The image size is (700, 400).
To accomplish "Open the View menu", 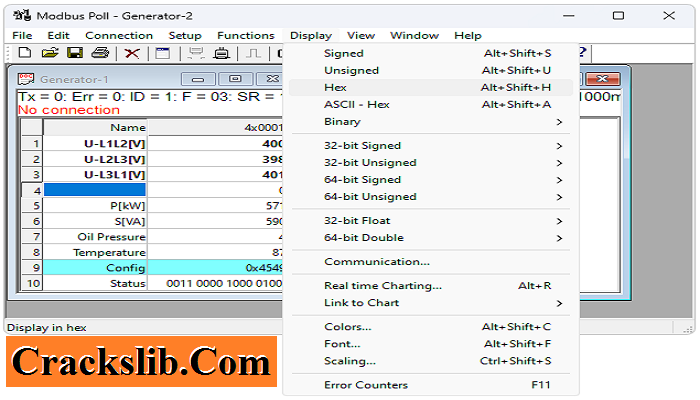I will (361, 36).
